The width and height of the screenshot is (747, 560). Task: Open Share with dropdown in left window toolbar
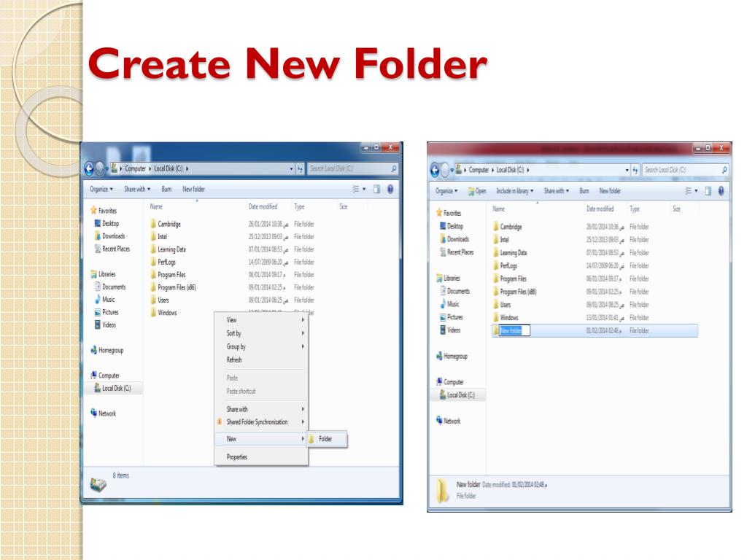(x=137, y=189)
